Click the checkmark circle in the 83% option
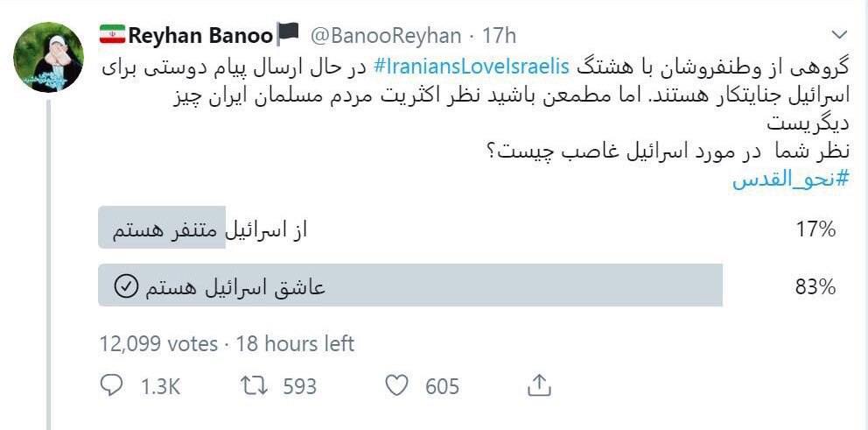This screenshot has height=430, width=868. click(126, 287)
